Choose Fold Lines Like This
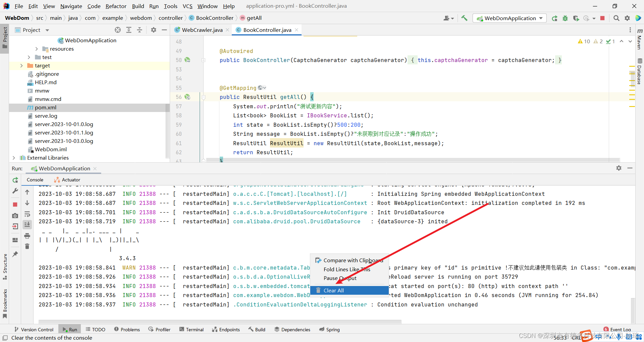This screenshot has height=342, width=644. coord(347,269)
